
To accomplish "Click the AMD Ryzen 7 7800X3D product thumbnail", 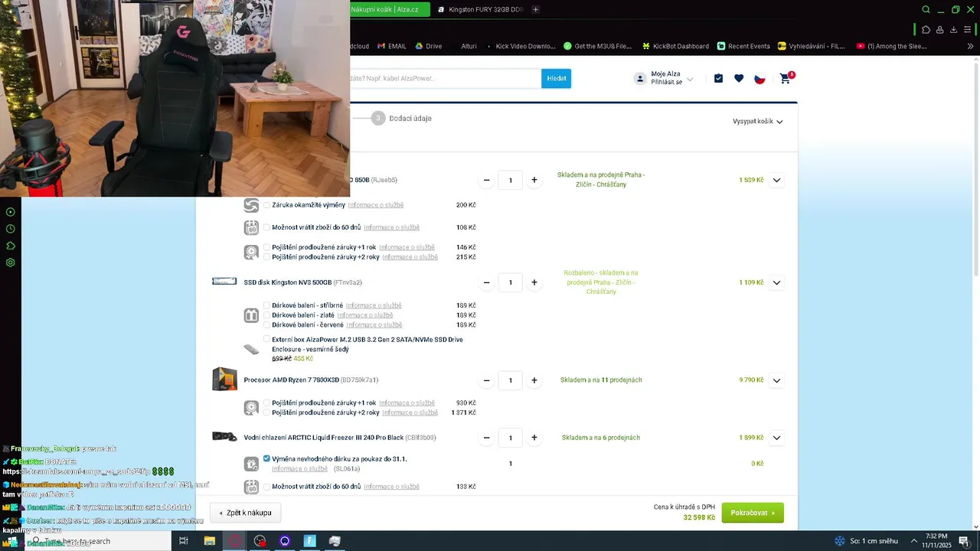I will (x=224, y=379).
